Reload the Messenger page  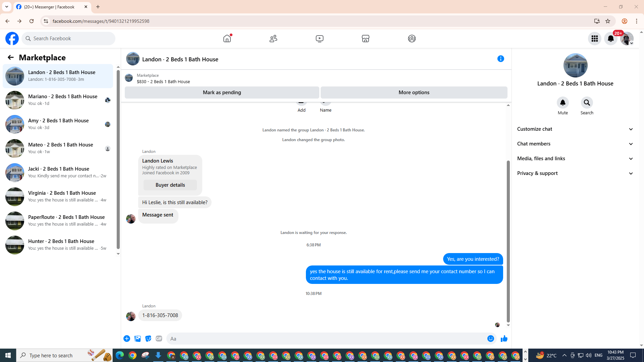tap(32, 21)
